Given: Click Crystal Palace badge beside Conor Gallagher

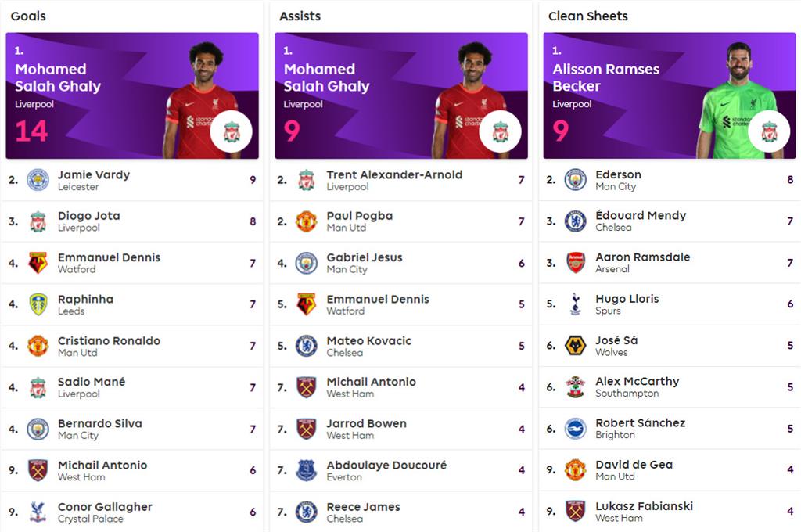Looking at the screenshot, I should point(38,512).
